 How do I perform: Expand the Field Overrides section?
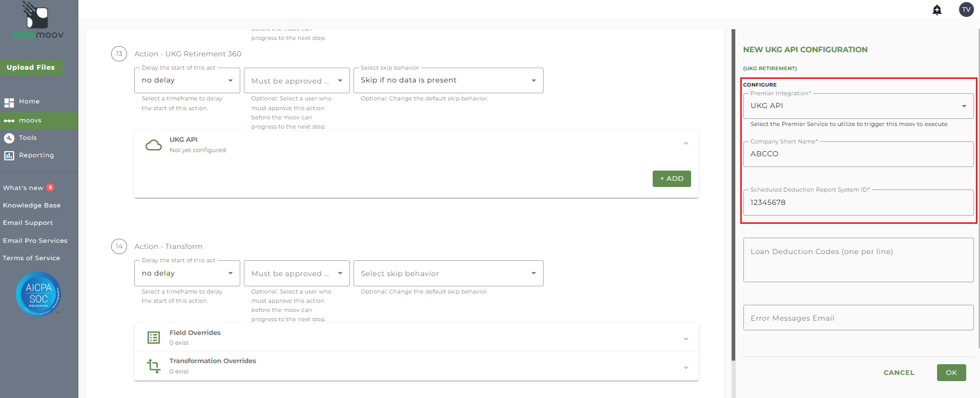pyautogui.click(x=686, y=339)
